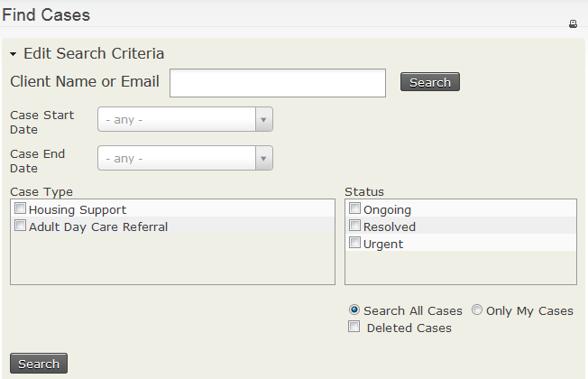588x379 pixels.
Task: Choose the Search All Cases radio option
Action: point(354,310)
